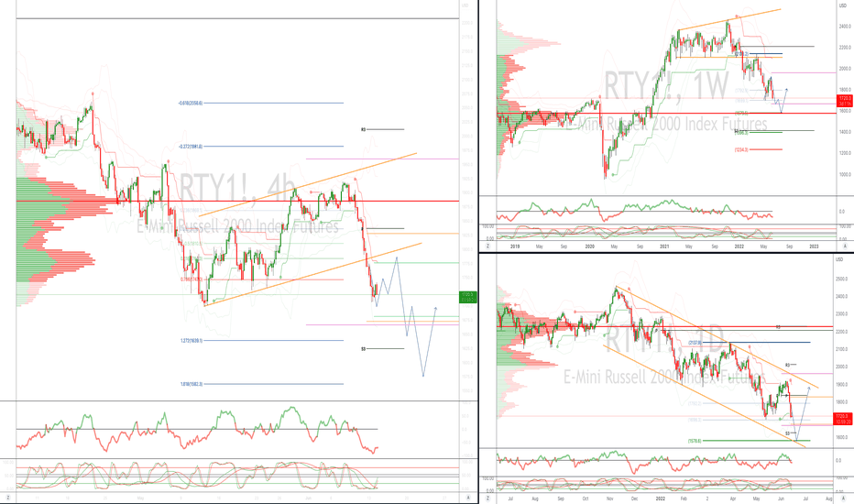
Task: Click the USD currency label of the 4h chart
Action: point(465,5)
